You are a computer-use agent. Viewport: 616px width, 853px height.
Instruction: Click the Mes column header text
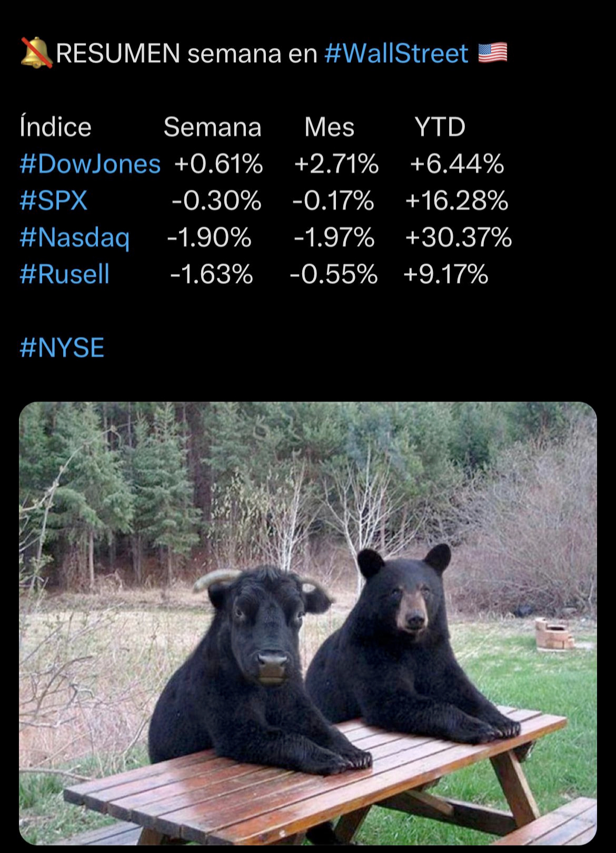tap(330, 127)
